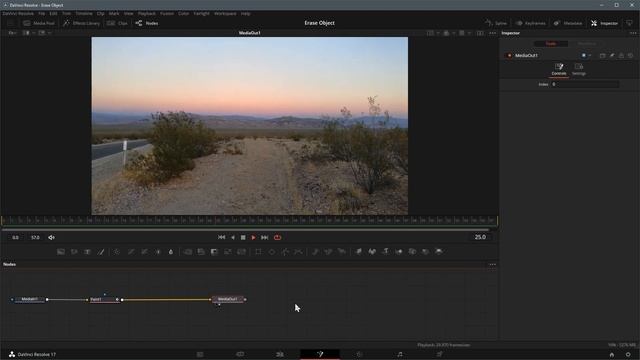This screenshot has width=640, height=360.
Task: Switch to the Inspector Tools tab
Action: pos(551,44)
